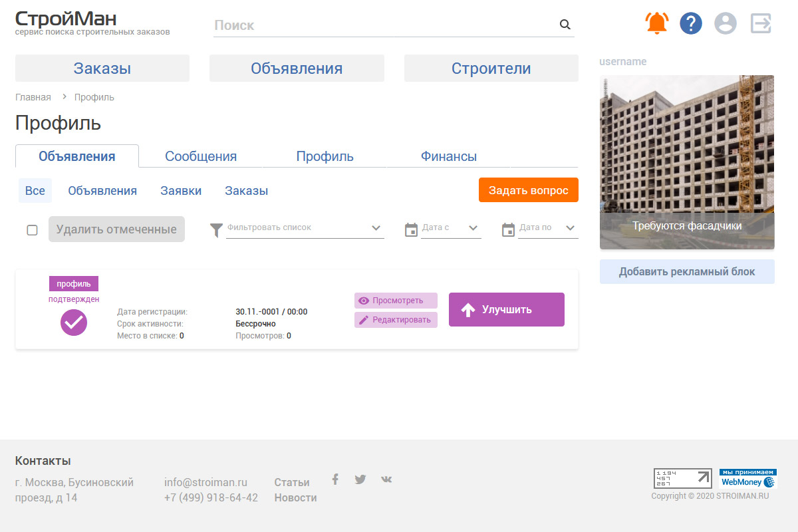
Task: Switch to the Сообщения tab
Action: [x=201, y=157]
